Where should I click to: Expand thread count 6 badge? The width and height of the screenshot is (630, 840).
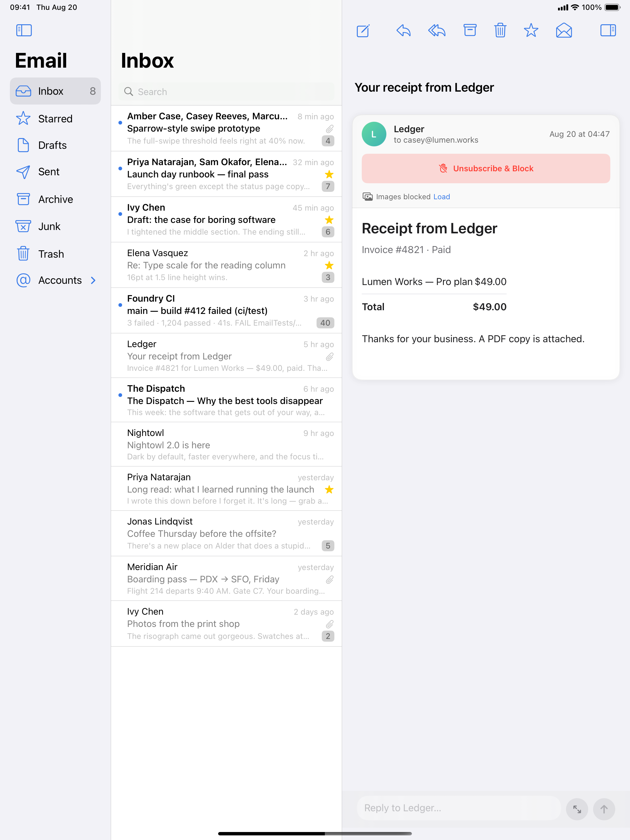tap(328, 232)
